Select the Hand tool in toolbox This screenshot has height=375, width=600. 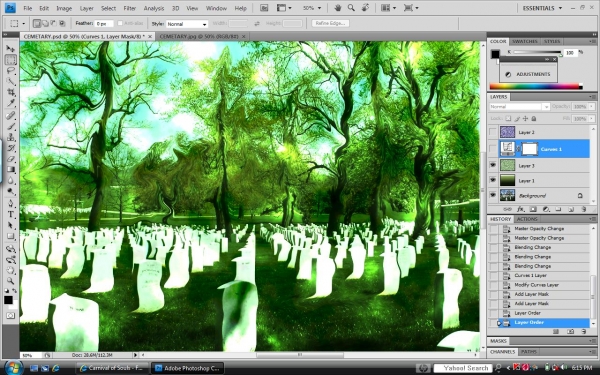coord(10,271)
